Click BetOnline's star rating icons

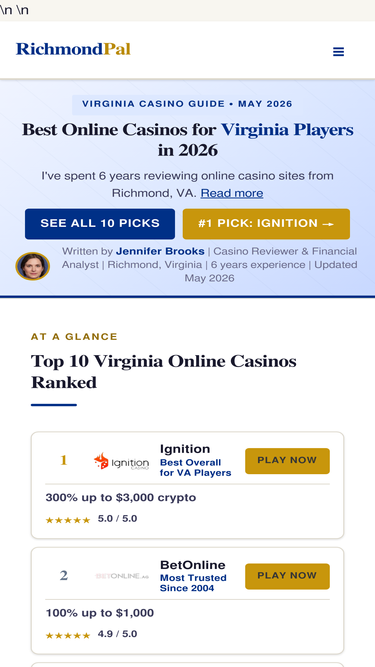coord(68,635)
